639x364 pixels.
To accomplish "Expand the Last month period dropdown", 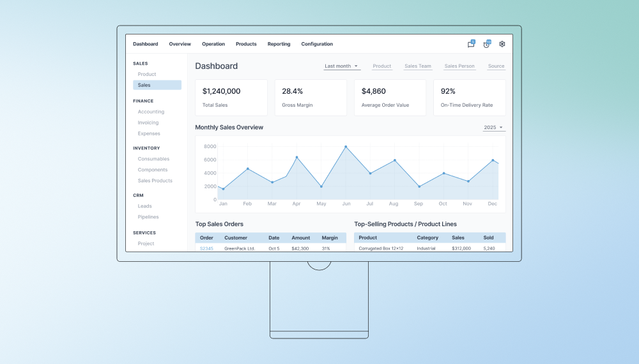I will coord(342,66).
